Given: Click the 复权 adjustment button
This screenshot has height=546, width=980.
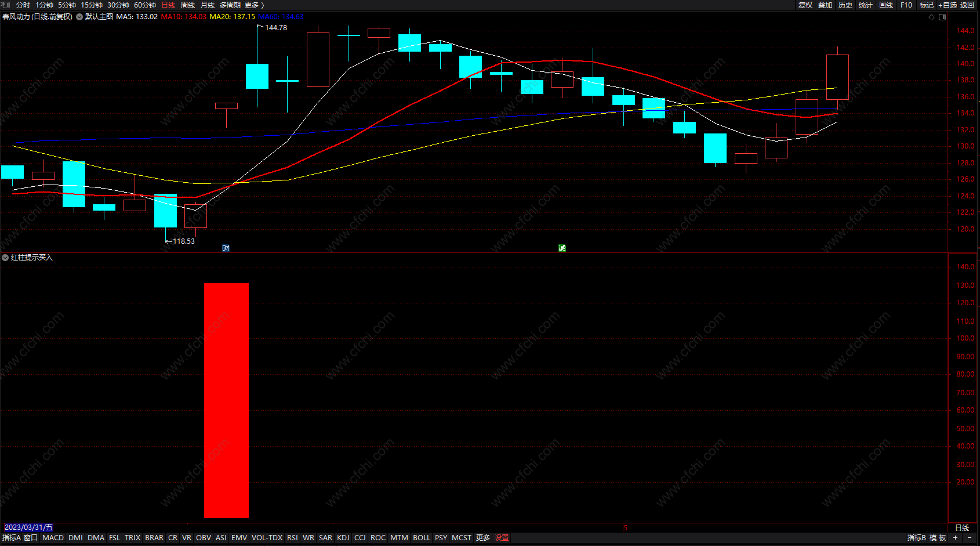Looking at the screenshot, I should tap(805, 5).
